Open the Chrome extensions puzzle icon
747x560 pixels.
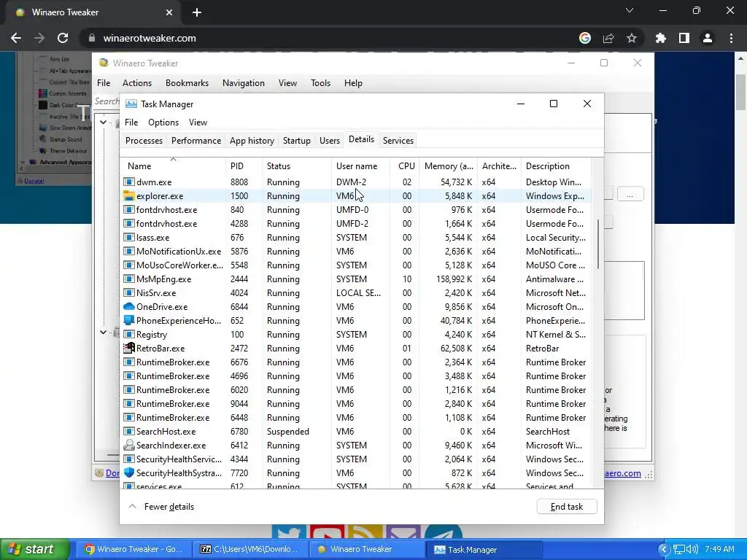pos(660,38)
